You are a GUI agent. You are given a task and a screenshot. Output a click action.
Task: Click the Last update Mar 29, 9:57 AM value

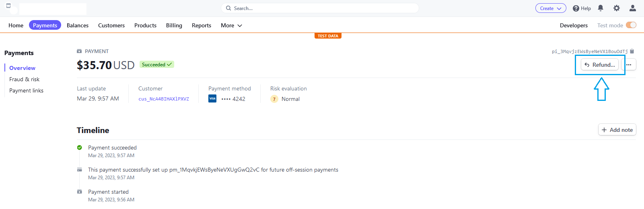pos(98,98)
